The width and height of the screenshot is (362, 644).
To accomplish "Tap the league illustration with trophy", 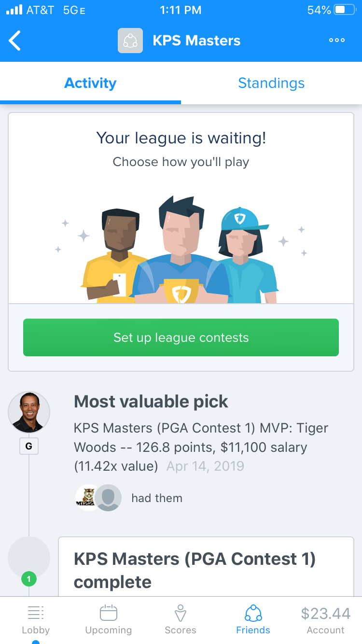I will [181, 250].
